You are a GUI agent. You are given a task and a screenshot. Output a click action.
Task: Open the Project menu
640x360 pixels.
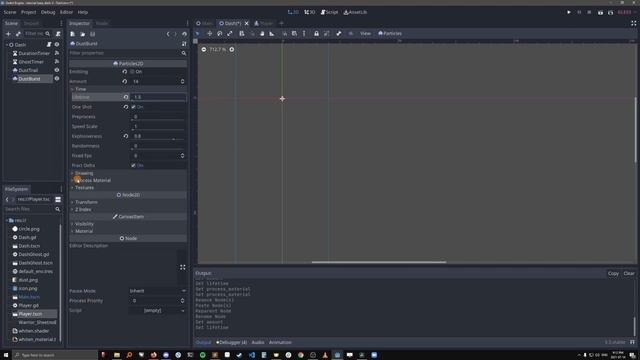point(29,12)
